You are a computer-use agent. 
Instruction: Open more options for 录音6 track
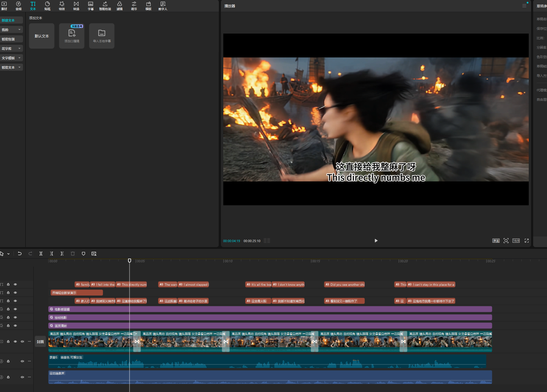29,361
